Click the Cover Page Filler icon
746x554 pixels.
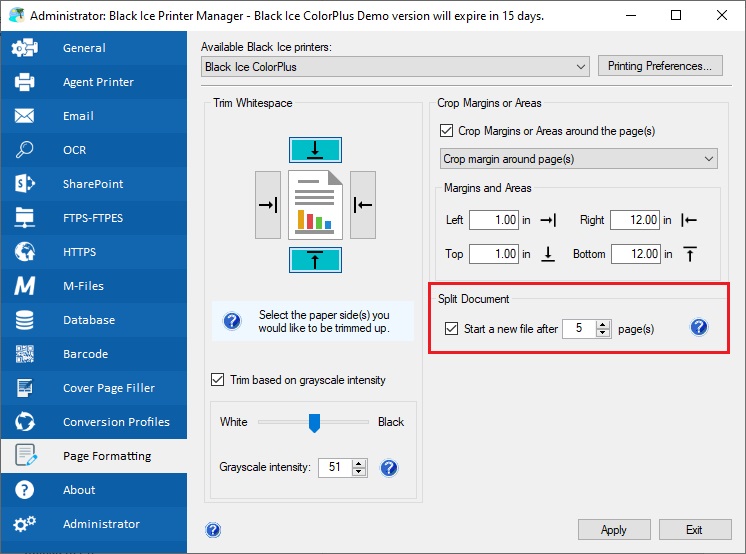coord(24,388)
